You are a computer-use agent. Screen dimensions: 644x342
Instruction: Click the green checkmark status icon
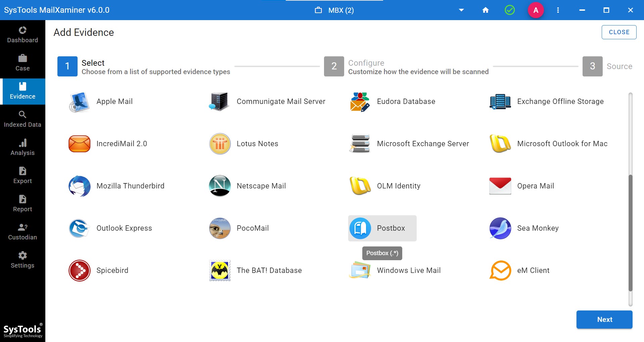coord(510,10)
